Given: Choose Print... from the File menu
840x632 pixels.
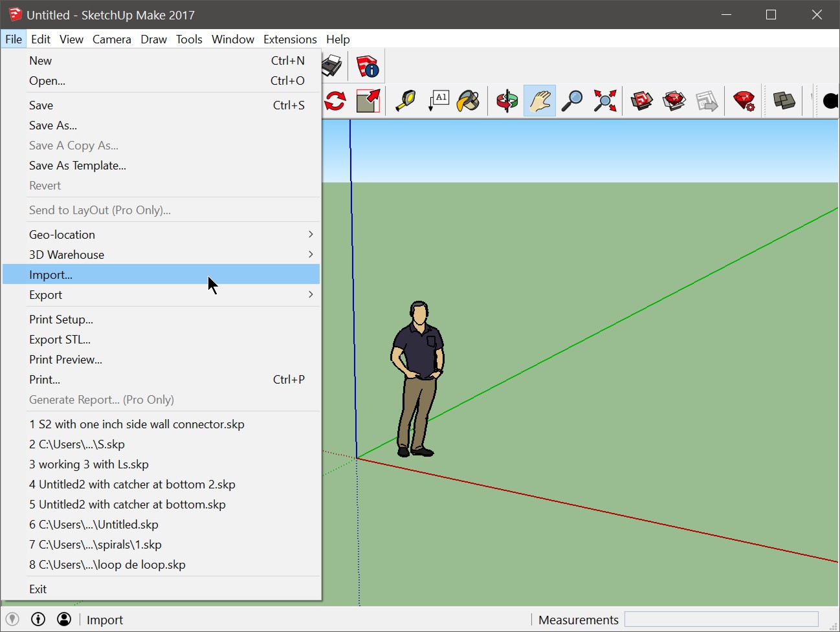Looking at the screenshot, I should pyautogui.click(x=161, y=379).
